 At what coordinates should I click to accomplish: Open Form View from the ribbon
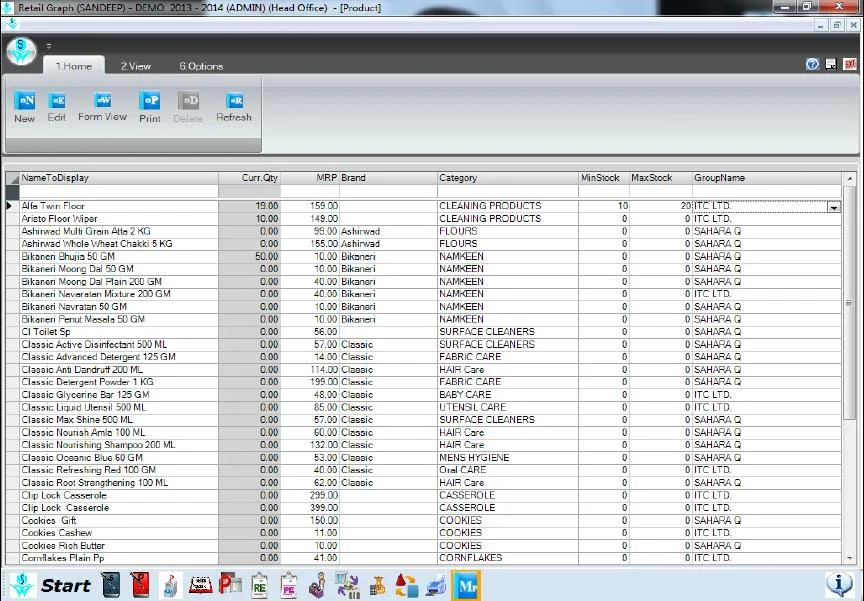(x=102, y=107)
